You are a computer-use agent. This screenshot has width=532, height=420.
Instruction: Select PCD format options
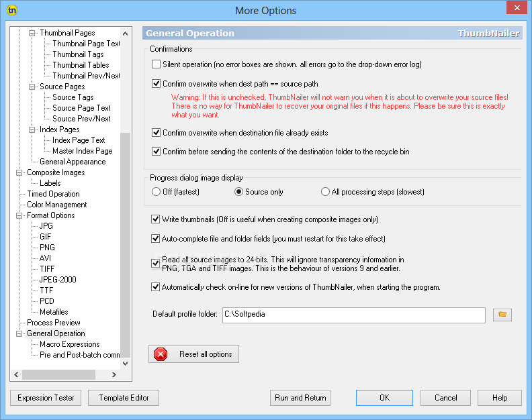[47, 301]
